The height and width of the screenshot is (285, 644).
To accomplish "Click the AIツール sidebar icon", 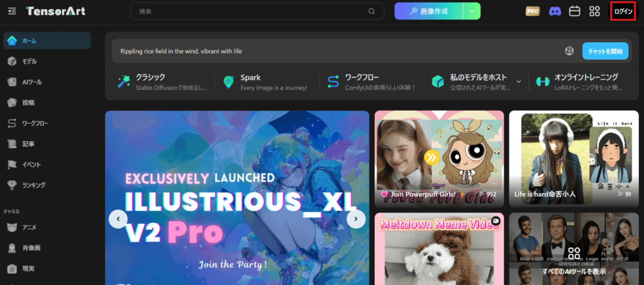I will 13,82.
